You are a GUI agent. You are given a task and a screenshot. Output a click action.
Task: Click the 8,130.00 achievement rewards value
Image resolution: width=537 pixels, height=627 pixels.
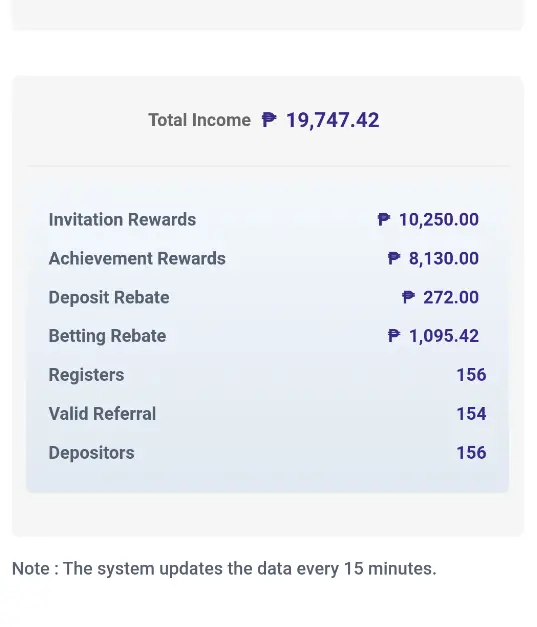pos(443,259)
